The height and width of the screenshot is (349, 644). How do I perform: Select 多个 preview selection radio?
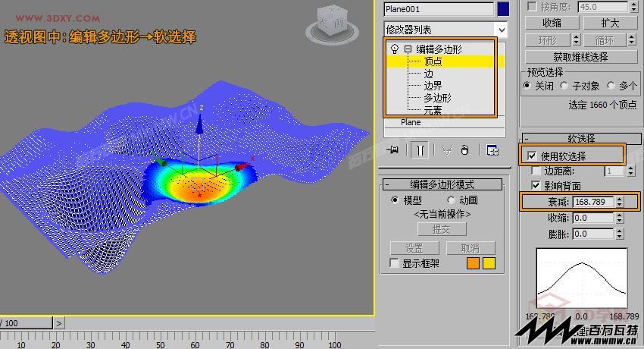tap(611, 86)
